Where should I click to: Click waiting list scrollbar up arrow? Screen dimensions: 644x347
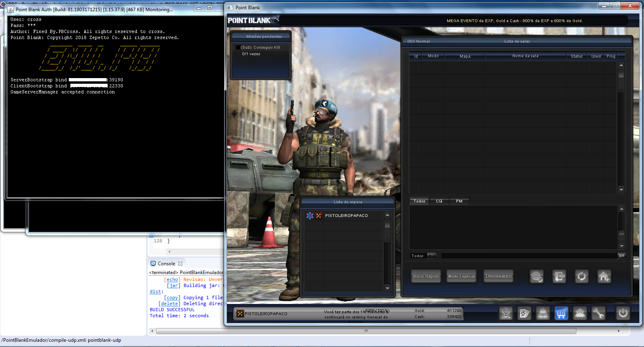[387, 215]
